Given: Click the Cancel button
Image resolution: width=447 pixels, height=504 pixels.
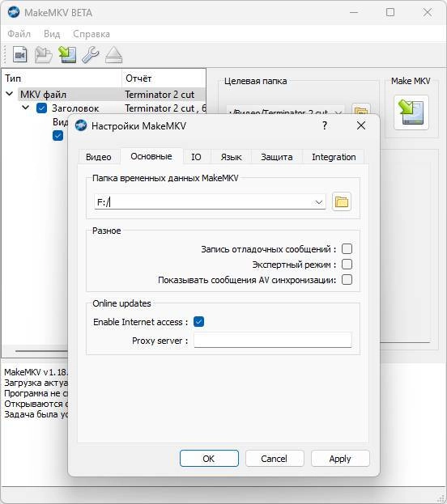Looking at the screenshot, I should [x=275, y=459].
